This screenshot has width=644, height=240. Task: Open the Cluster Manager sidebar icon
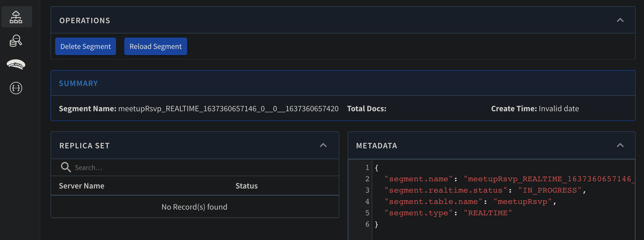click(x=16, y=17)
